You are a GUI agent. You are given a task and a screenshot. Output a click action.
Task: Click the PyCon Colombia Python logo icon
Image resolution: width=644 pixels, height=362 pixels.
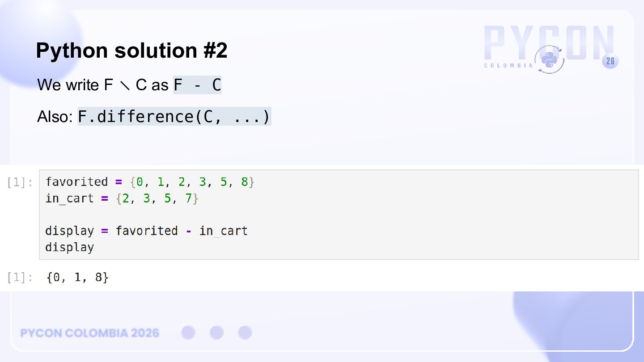[x=549, y=59]
